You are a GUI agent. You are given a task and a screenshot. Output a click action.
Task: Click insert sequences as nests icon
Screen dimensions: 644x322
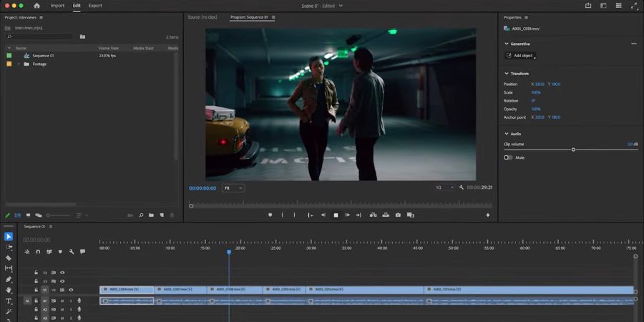coord(27,251)
